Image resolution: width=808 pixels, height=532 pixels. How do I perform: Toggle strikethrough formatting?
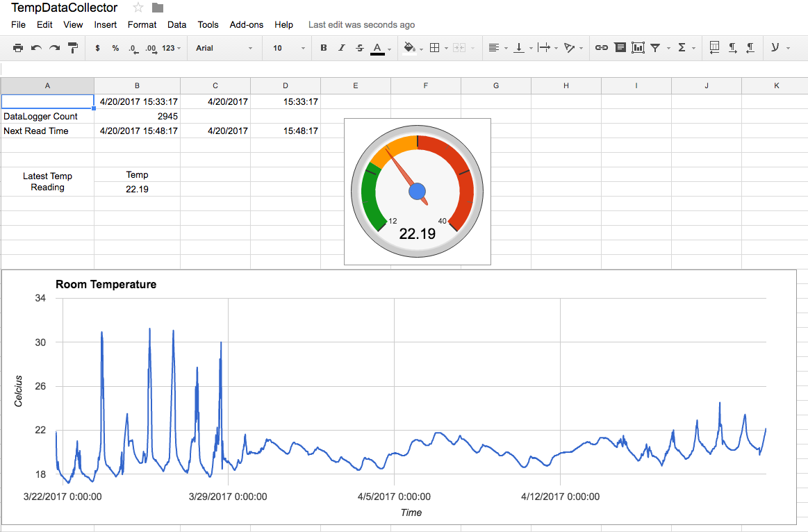click(x=359, y=48)
